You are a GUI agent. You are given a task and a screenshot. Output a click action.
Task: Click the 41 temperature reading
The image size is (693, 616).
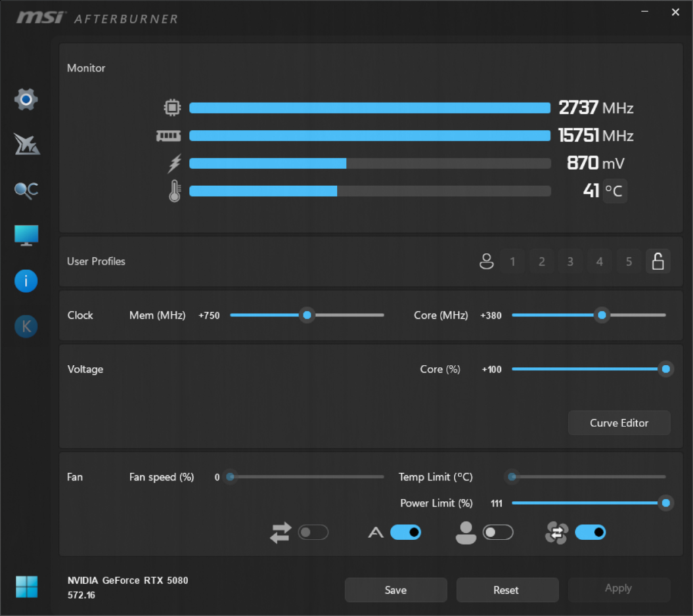point(591,191)
